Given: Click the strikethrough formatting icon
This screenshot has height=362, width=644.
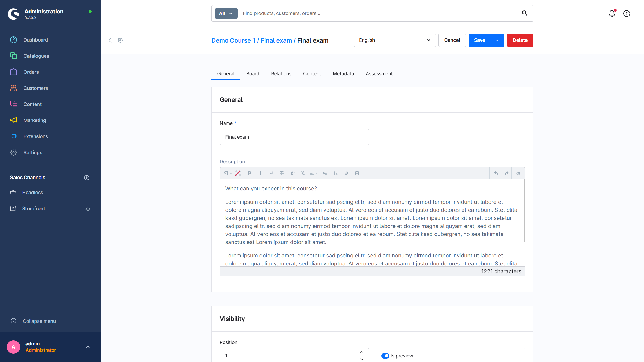Looking at the screenshot, I should click(282, 173).
